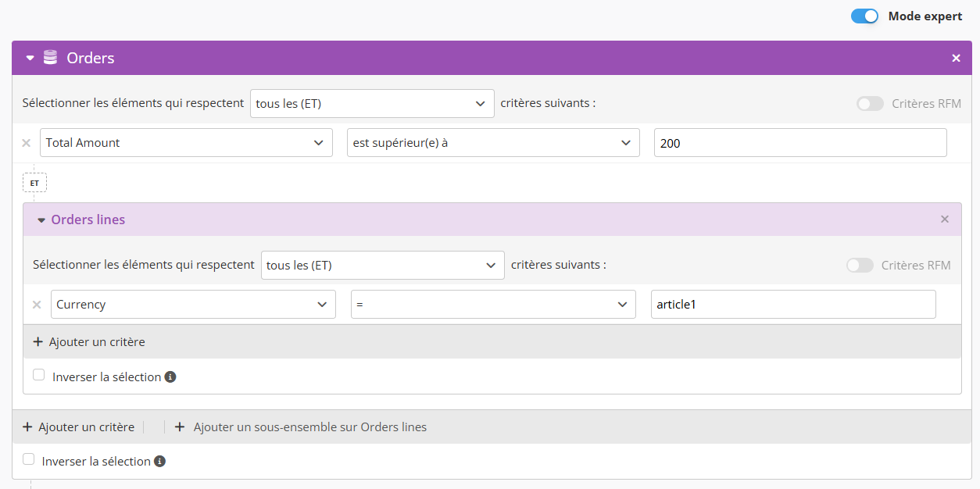Open the Orders 'tous les (ET)' dropdown
The image size is (980, 489).
372,103
